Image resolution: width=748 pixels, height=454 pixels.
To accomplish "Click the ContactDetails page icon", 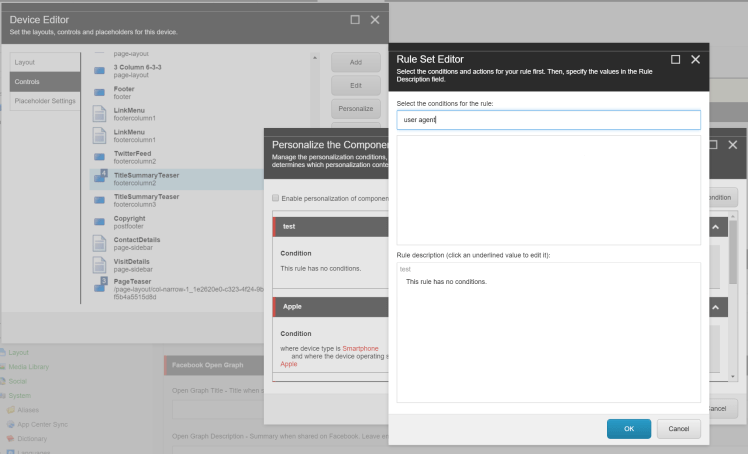I will (x=99, y=243).
